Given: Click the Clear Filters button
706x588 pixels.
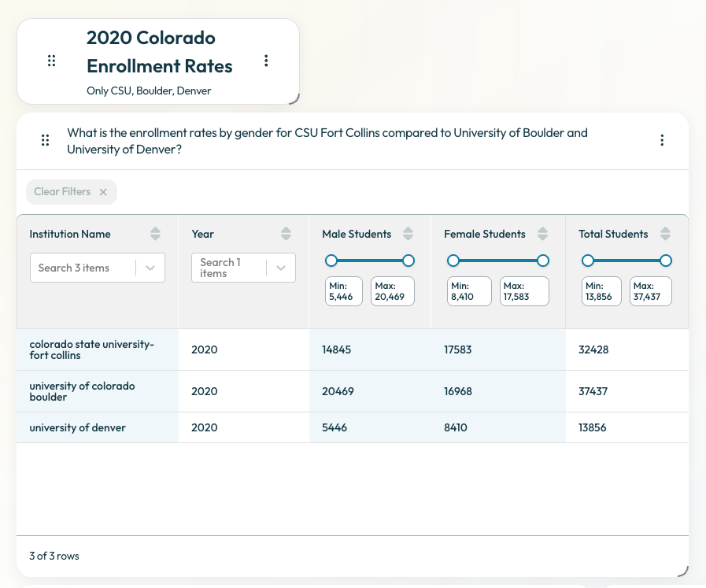Looking at the screenshot, I should [72, 192].
